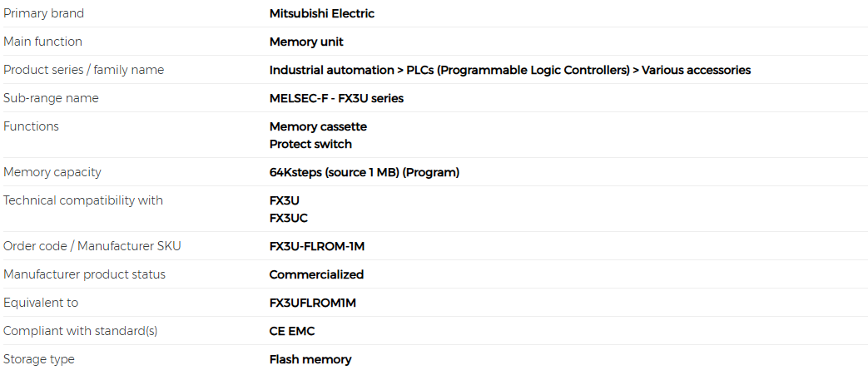This screenshot has width=868, height=375.
Task: Click the FX3UFLROM1M equivalent code
Action: pos(312,303)
